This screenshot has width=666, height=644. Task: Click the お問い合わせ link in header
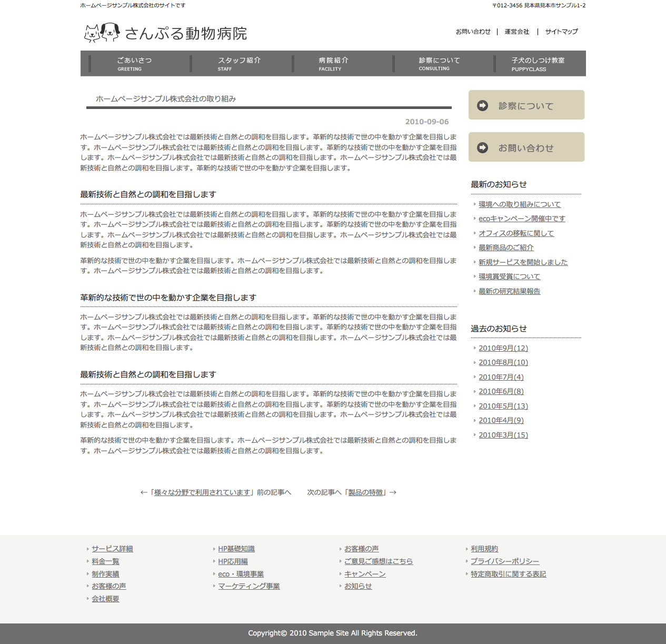coord(473,32)
